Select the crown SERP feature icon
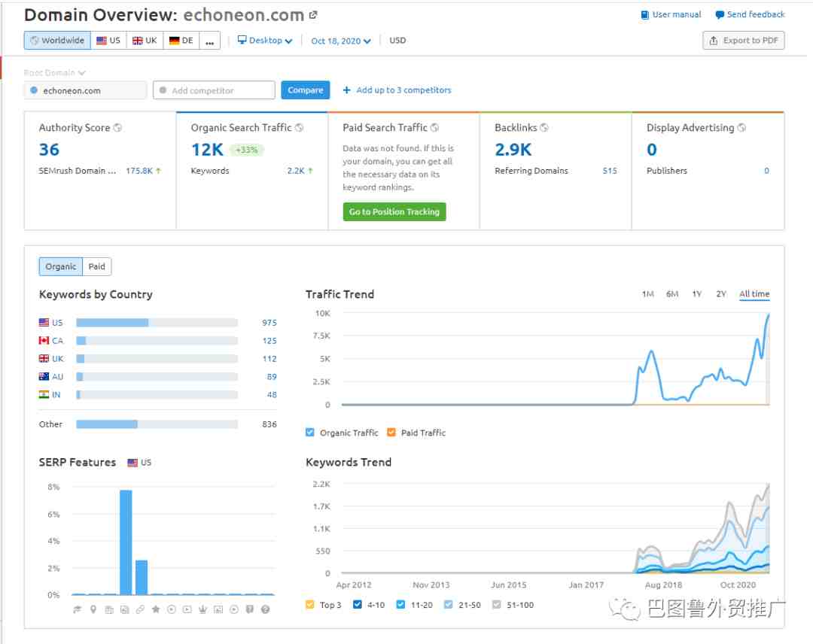This screenshot has height=644, width=813. [202, 609]
